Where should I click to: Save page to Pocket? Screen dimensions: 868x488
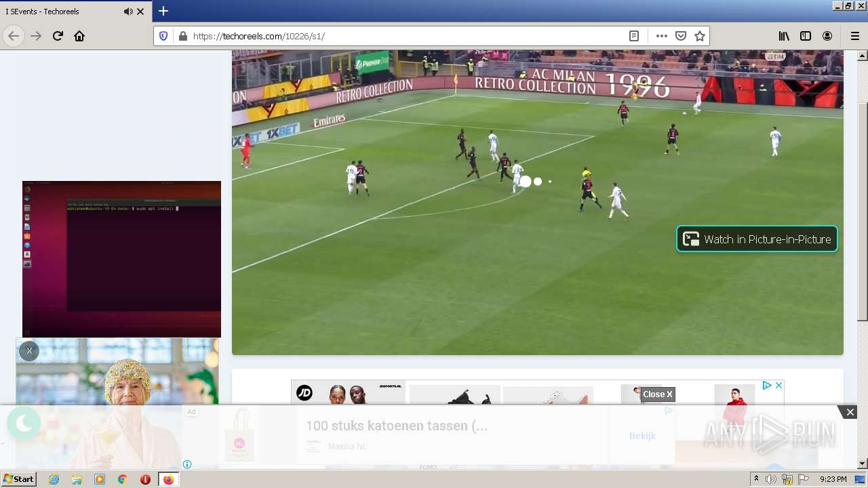[681, 36]
